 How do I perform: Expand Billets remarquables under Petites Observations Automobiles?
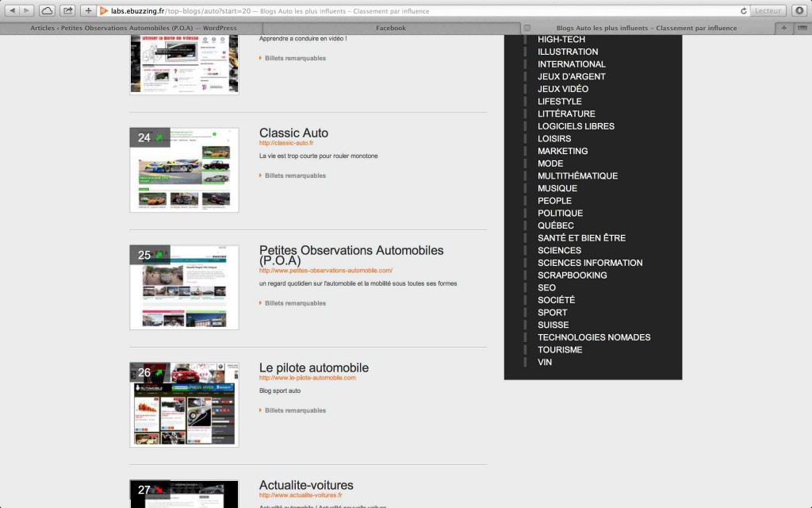click(x=294, y=303)
